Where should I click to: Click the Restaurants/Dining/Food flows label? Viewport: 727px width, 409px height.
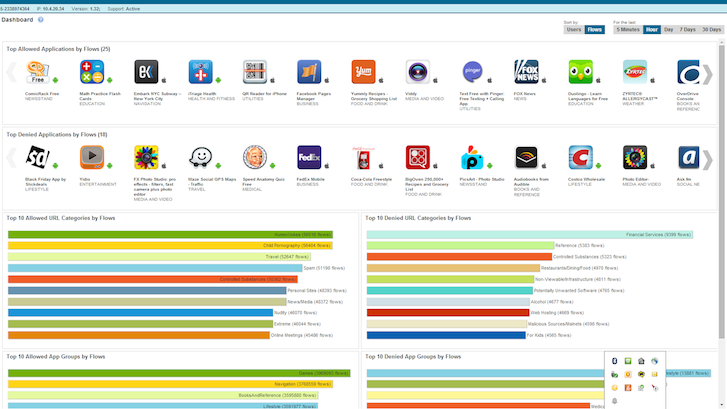(x=579, y=268)
